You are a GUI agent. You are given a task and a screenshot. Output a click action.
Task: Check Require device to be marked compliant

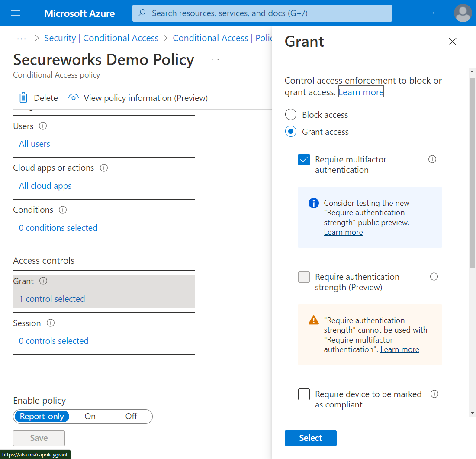click(x=304, y=394)
